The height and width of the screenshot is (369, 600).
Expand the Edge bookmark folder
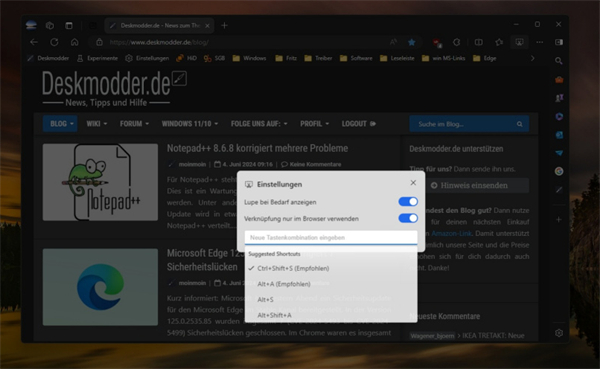pos(485,58)
